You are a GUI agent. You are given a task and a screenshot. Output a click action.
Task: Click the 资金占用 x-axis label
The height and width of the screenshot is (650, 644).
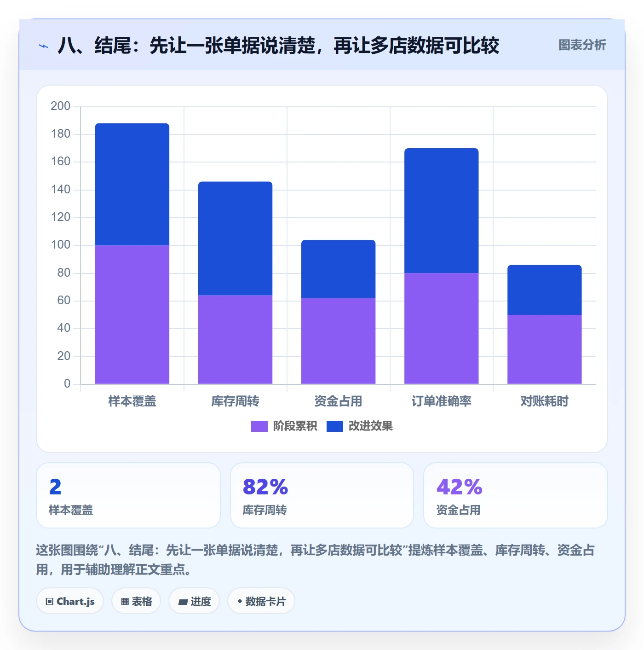coord(338,401)
